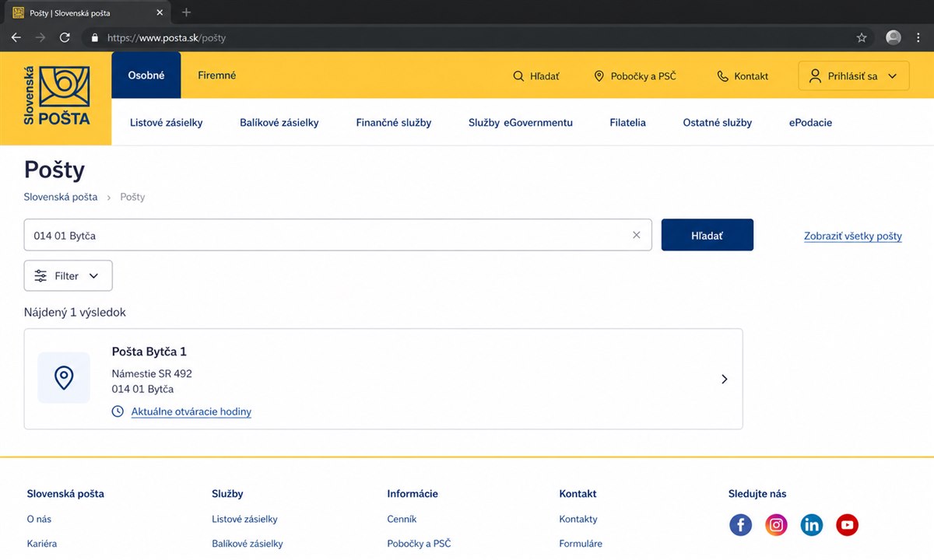Open the O nás footer link
This screenshot has width=934, height=560.
pos(39,519)
